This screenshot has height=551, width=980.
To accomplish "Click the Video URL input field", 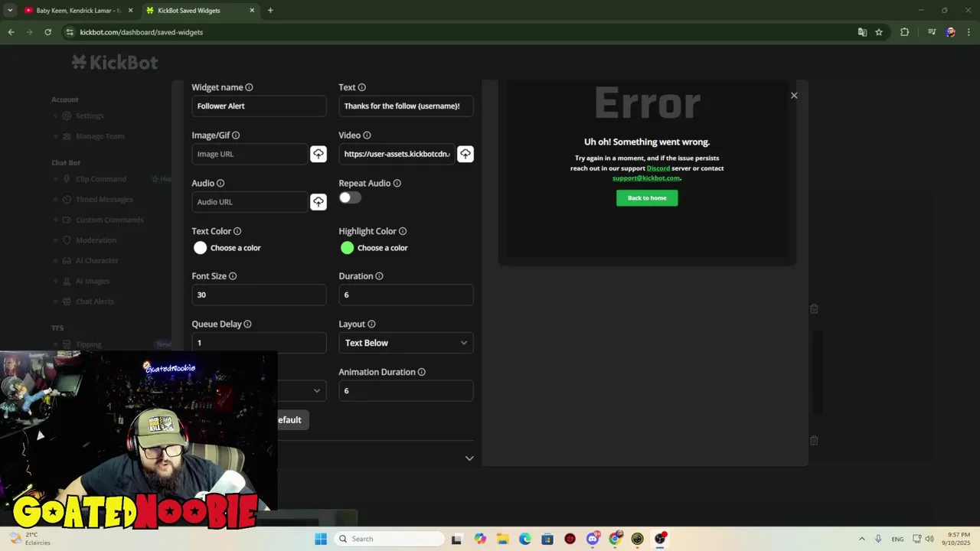I will pos(397,154).
